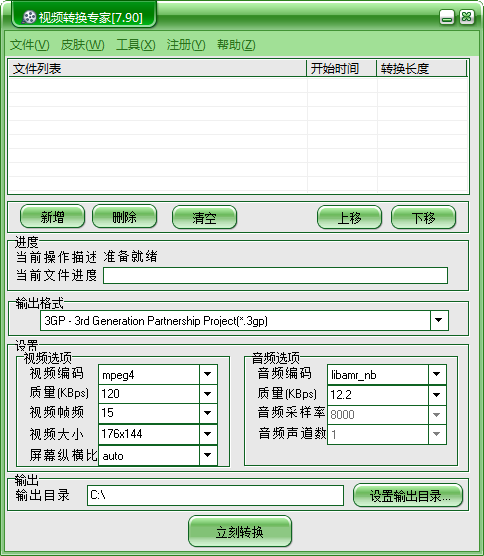Expand the video frame rate dropdown
Image resolution: width=484 pixels, height=556 pixels.
(x=208, y=413)
